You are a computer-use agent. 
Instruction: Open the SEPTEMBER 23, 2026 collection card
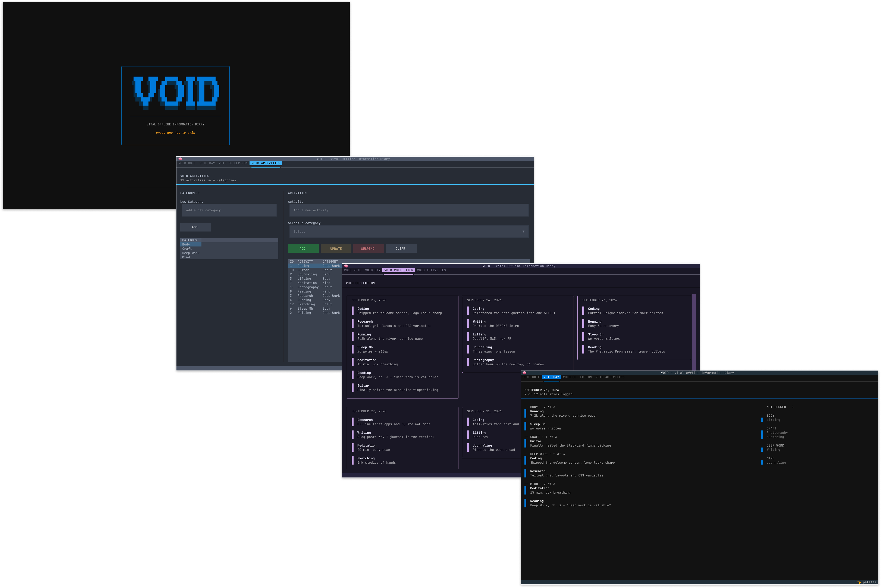pyautogui.click(x=634, y=328)
